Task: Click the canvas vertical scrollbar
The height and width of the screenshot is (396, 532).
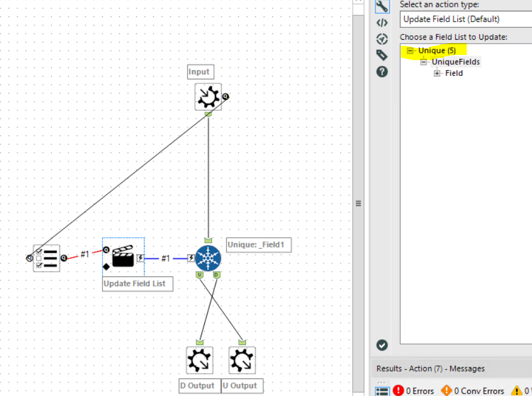Action: point(358,203)
